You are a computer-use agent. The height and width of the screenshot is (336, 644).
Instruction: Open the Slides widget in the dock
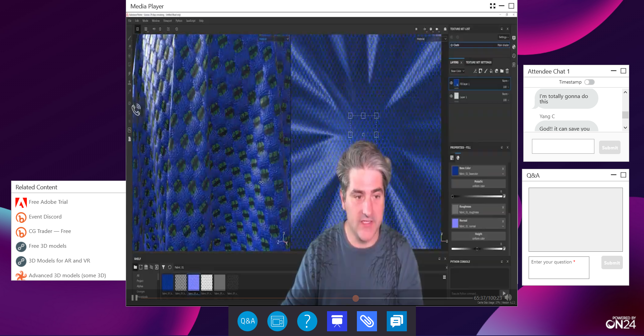337,321
